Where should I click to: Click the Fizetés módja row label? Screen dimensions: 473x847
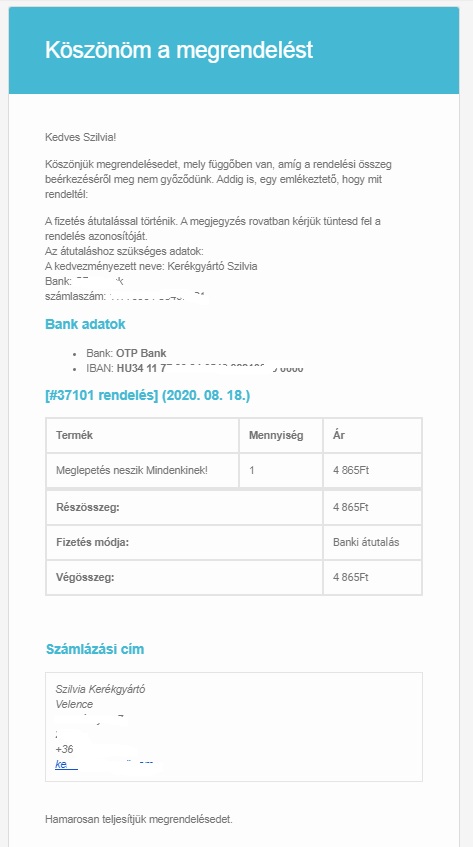point(92,542)
